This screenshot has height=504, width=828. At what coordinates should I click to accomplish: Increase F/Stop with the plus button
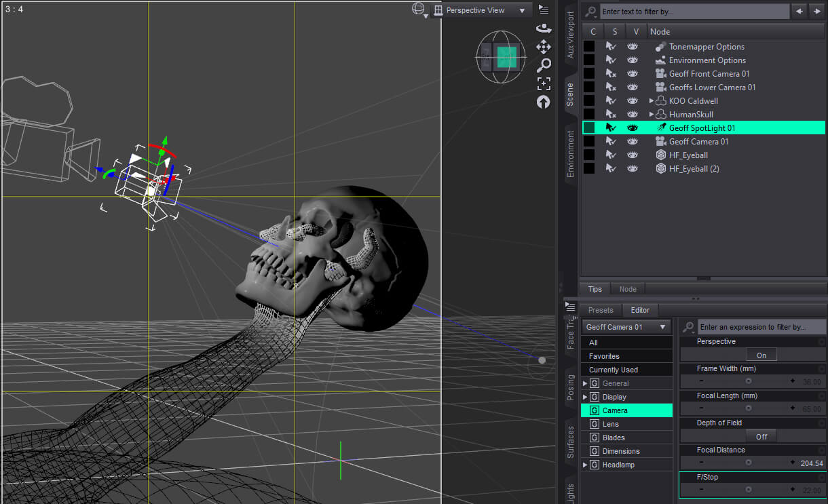tap(792, 489)
